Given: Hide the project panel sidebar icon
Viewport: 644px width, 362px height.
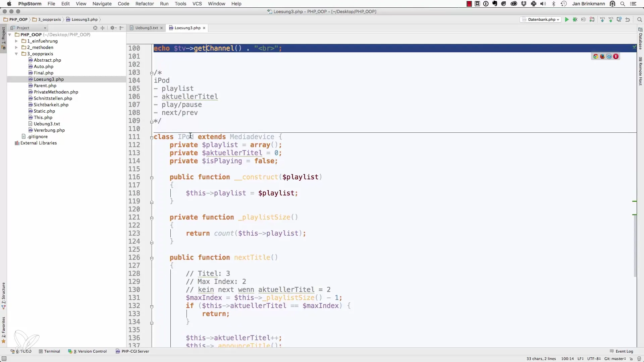Looking at the screenshot, I should pyautogui.click(x=121, y=28).
